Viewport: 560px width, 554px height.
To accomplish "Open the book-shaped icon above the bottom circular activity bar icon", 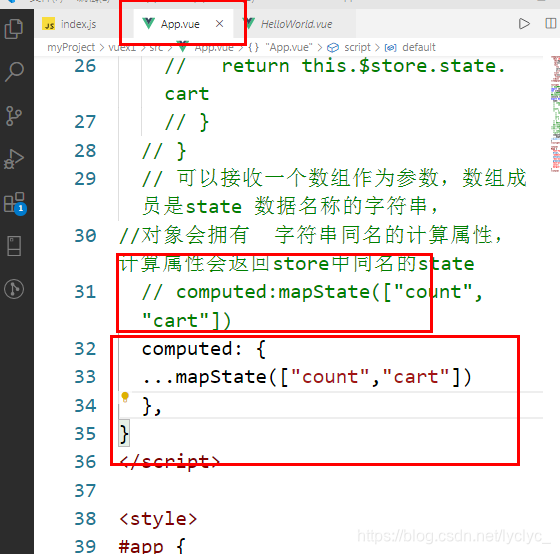I will (x=14, y=246).
